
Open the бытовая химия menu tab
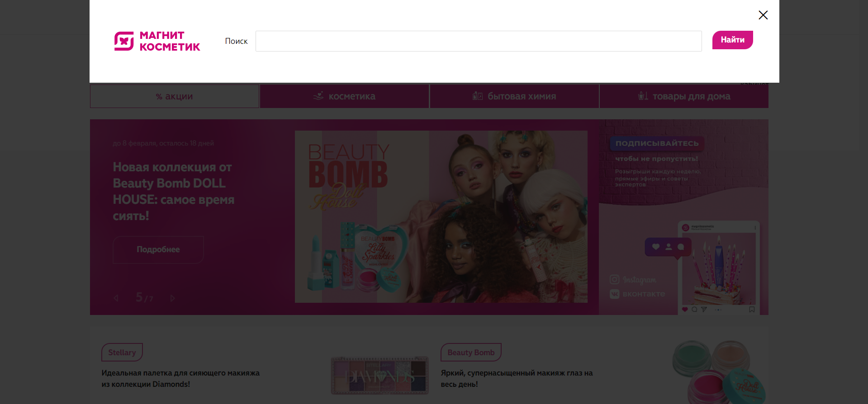(x=514, y=96)
